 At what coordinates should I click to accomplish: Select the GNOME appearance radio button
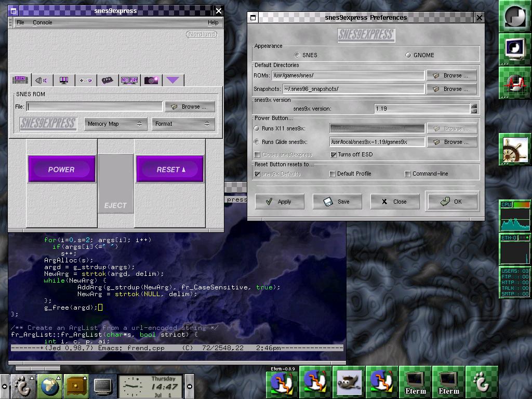(x=408, y=55)
